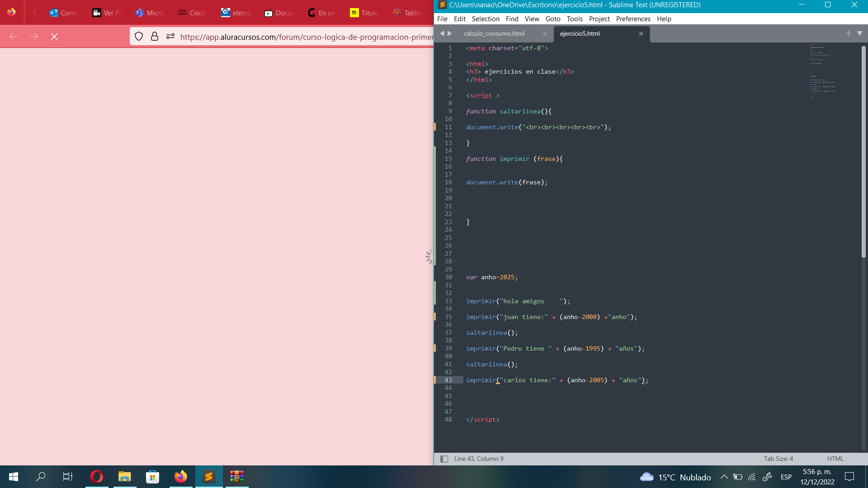Open File Explorer from taskbar

click(x=124, y=477)
